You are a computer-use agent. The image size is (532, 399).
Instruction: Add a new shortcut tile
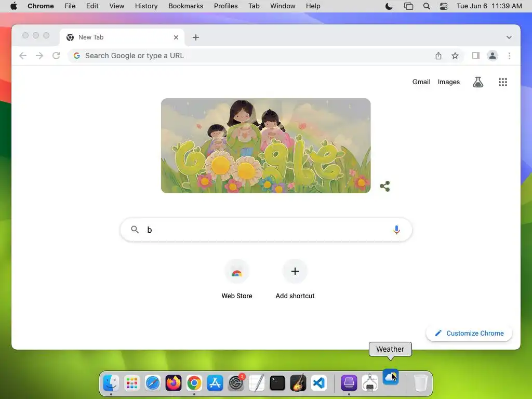coord(295,279)
